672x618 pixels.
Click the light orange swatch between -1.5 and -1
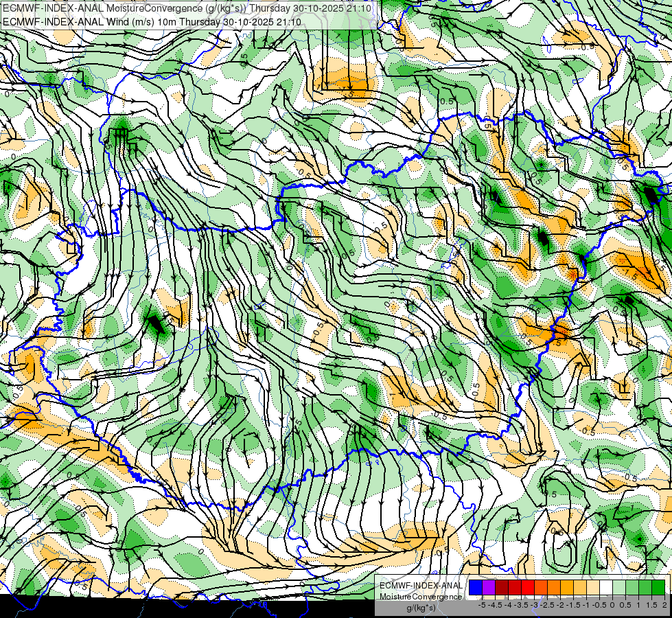point(580,588)
